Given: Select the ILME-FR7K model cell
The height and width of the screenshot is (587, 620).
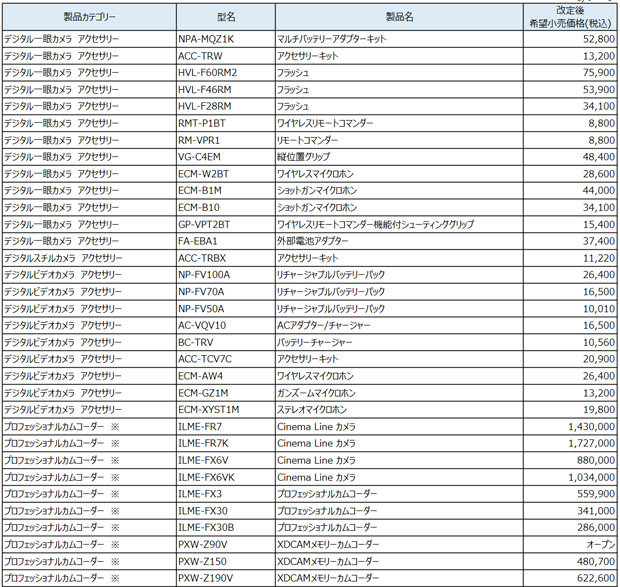Looking at the screenshot, I should pos(226,444).
